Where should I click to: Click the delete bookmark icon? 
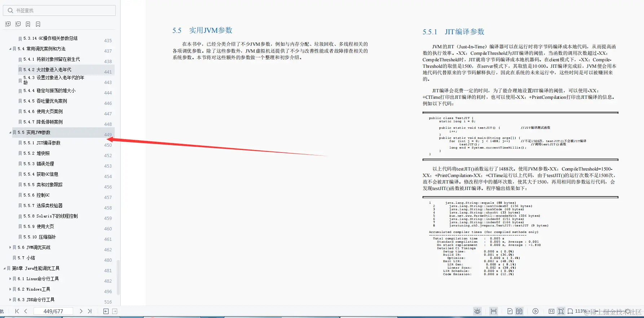point(38,24)
